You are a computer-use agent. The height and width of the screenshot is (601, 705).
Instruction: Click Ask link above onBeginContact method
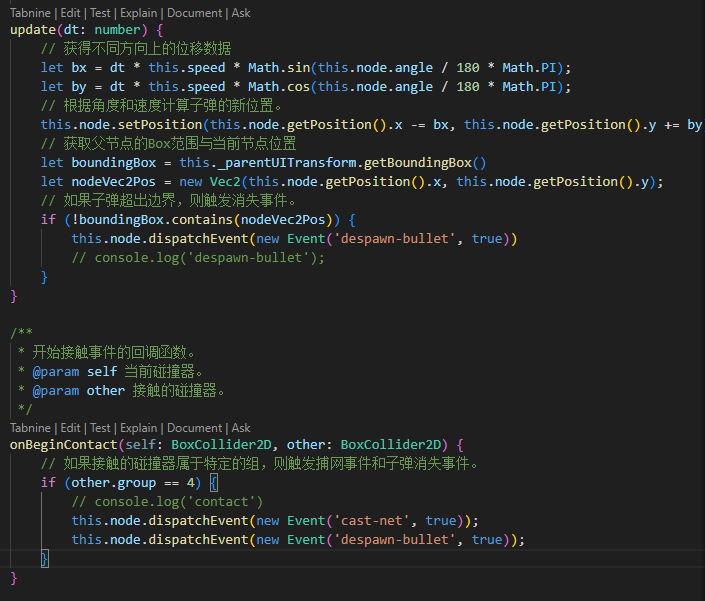(241, 428)
